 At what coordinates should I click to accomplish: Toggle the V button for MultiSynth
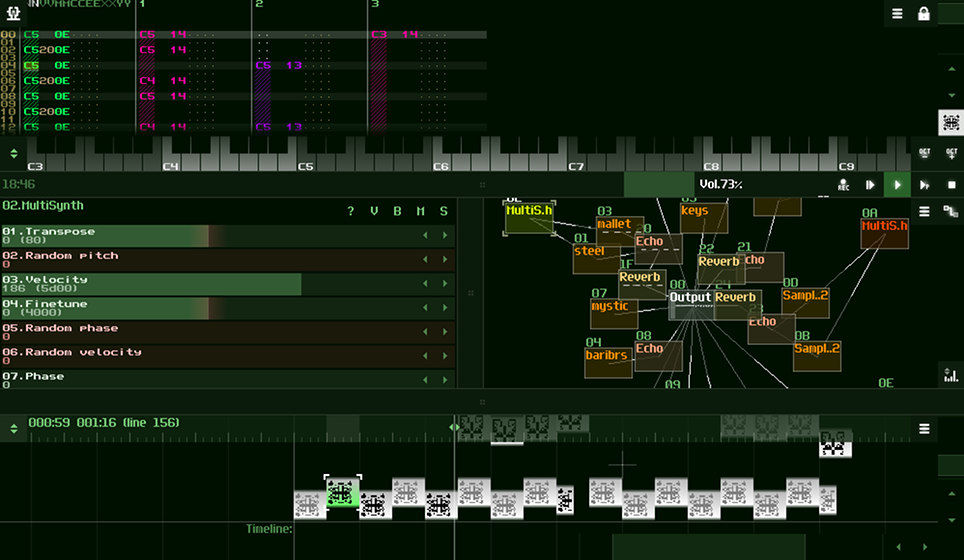(x=374, y=211)
